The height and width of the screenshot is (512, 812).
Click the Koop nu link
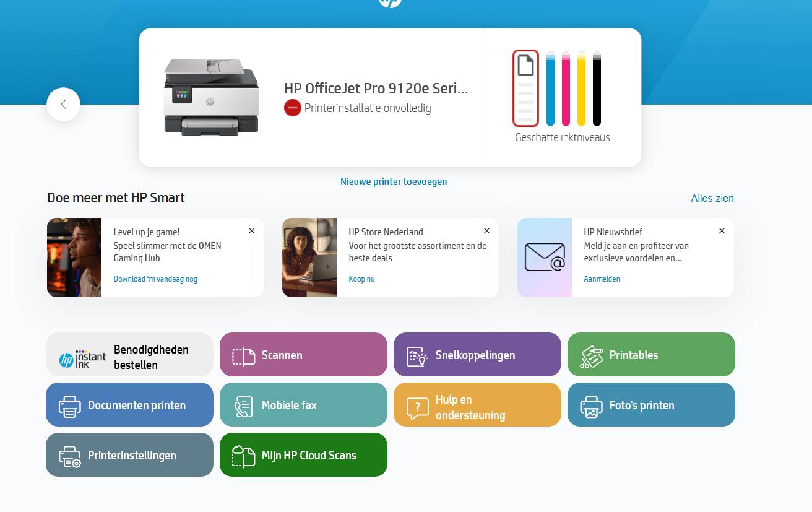(361, 279)
